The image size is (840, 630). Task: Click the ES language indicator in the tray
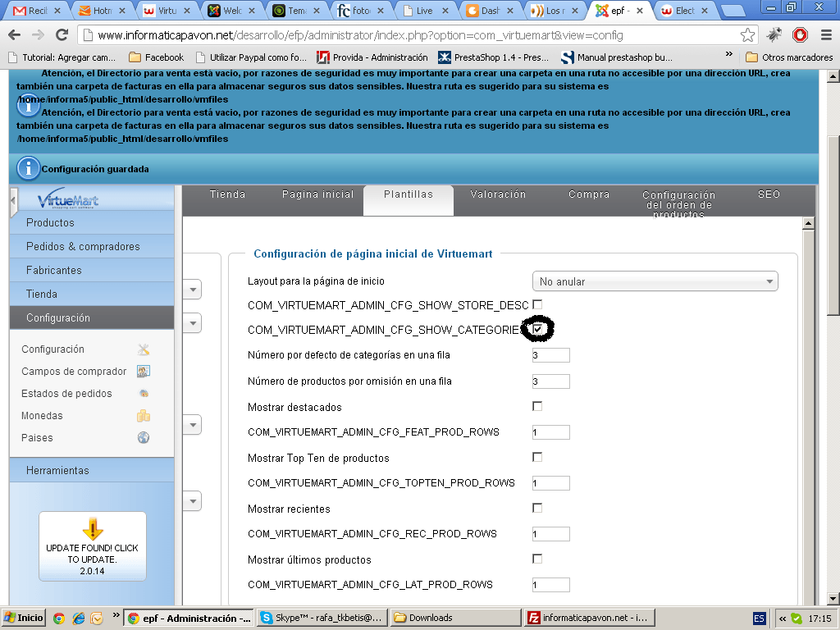point(759,619)
